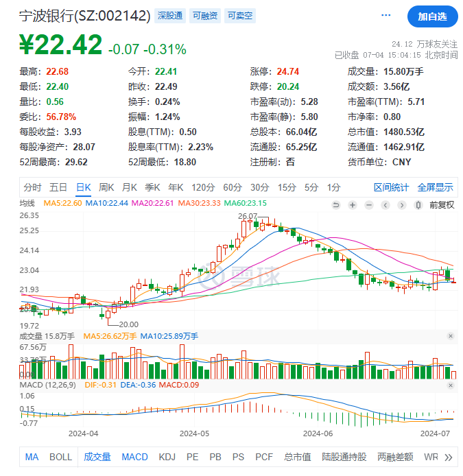Toggle the MA overlay indicator
Image resolution: width=463 pixels, height=476 pixels.
point(32,457)
